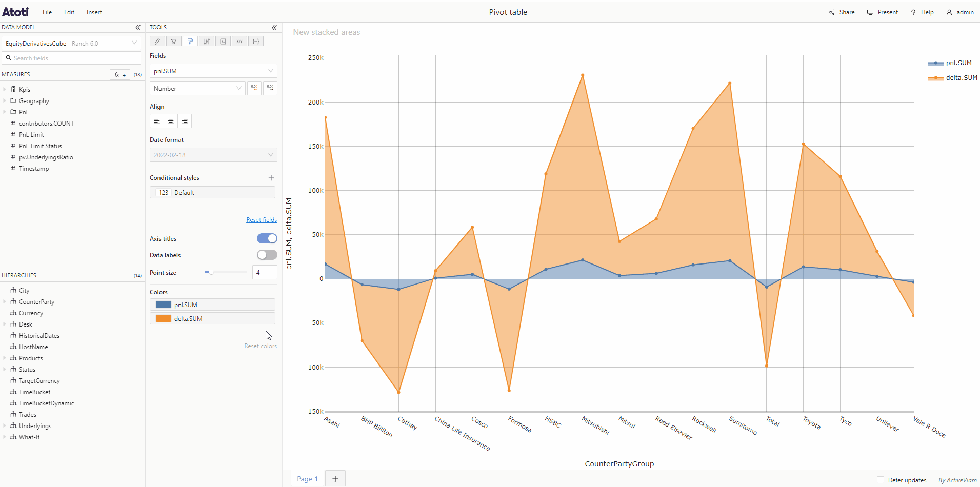Toggle delta.SUM series in chart legend
This screenshot has width=980, height=487.
(x=953, y=78)
